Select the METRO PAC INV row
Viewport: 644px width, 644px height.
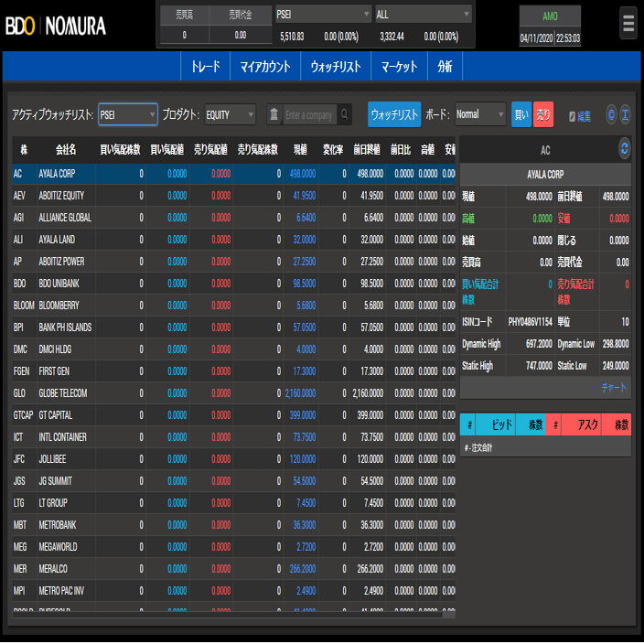[233, 591]
